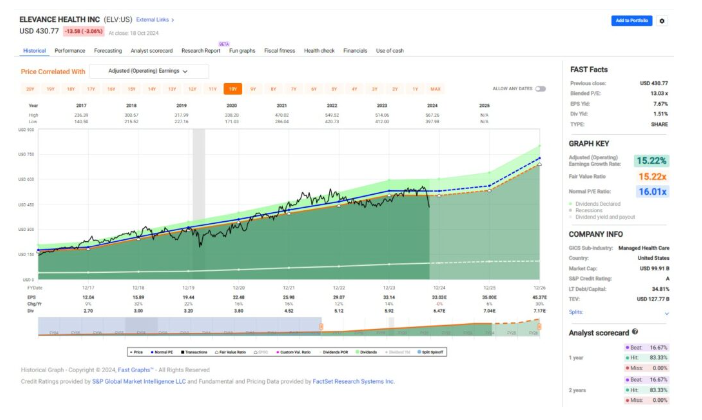Click the 12/23 EPS value 33.14

(x=389, y=297)
